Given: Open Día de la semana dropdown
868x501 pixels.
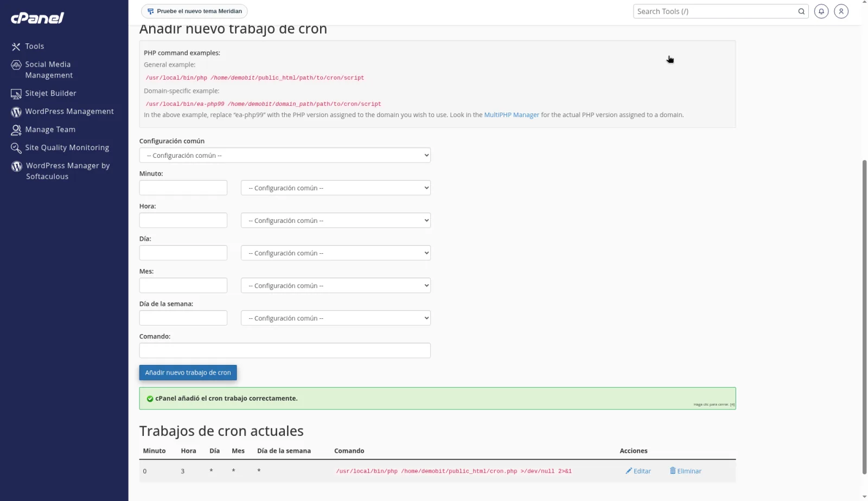Looking at the screenshot, I should pos(336,318).
